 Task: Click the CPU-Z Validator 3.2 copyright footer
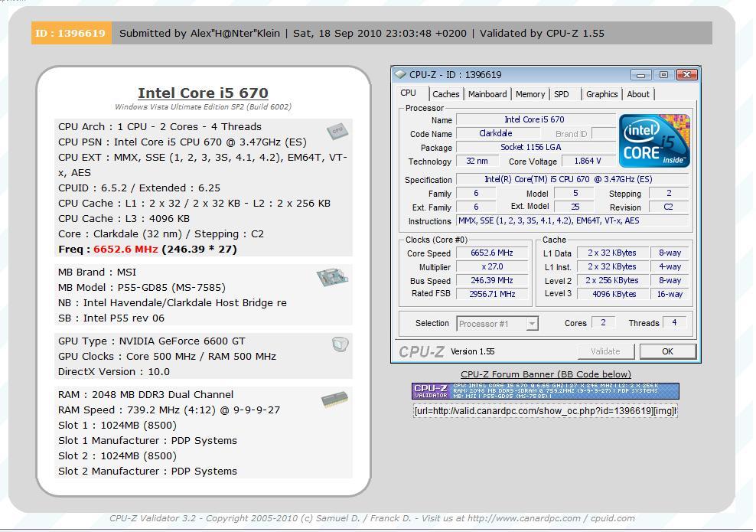(x=372, y=518)
